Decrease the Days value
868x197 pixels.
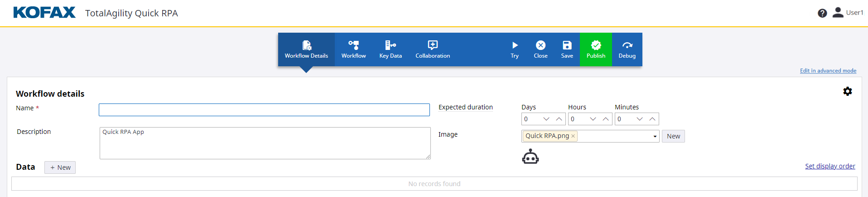coord(546,119)
